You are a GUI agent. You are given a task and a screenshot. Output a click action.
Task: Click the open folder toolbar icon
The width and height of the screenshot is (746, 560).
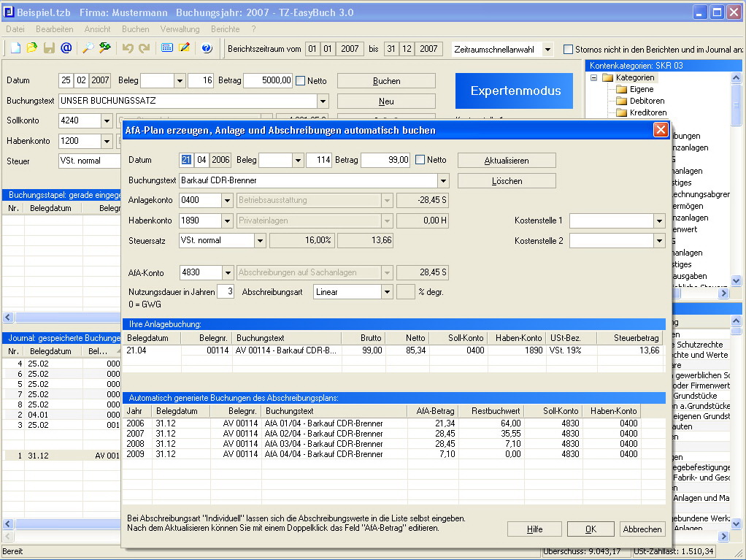32,48
